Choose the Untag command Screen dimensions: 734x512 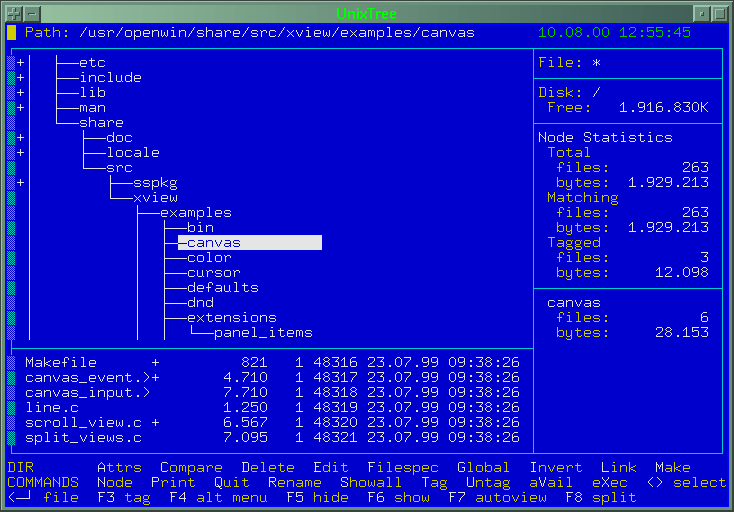click(x=488, y=482)
